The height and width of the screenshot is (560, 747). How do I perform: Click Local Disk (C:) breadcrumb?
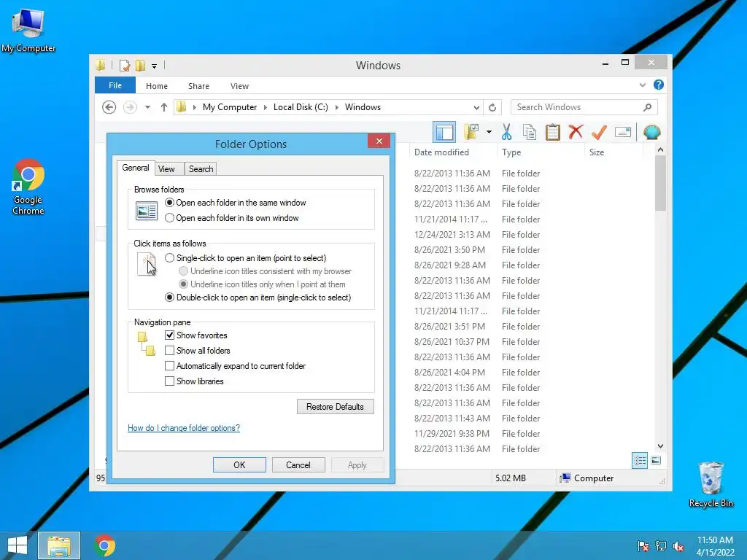pyautogui.click(x=301, y=107)
